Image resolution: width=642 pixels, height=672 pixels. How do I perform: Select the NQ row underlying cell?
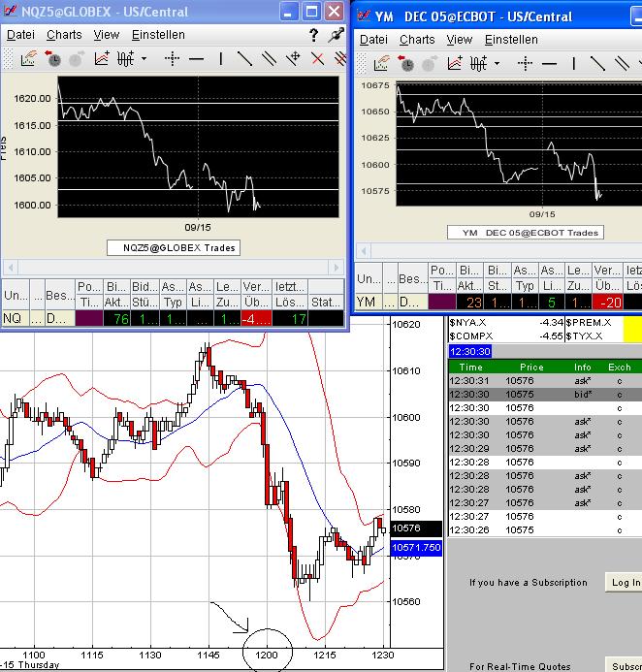tap(16, 318)
